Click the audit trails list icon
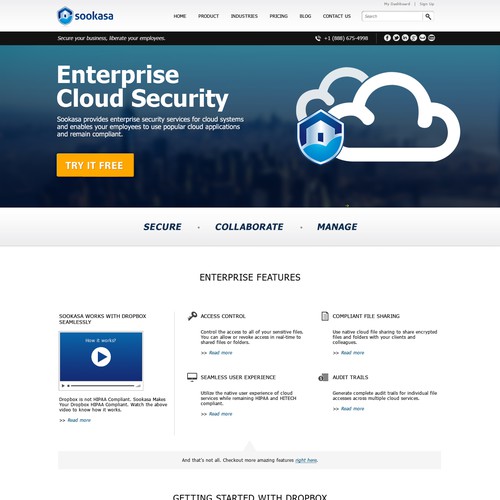Screen dimensions: 500x500 pos(323,377)
